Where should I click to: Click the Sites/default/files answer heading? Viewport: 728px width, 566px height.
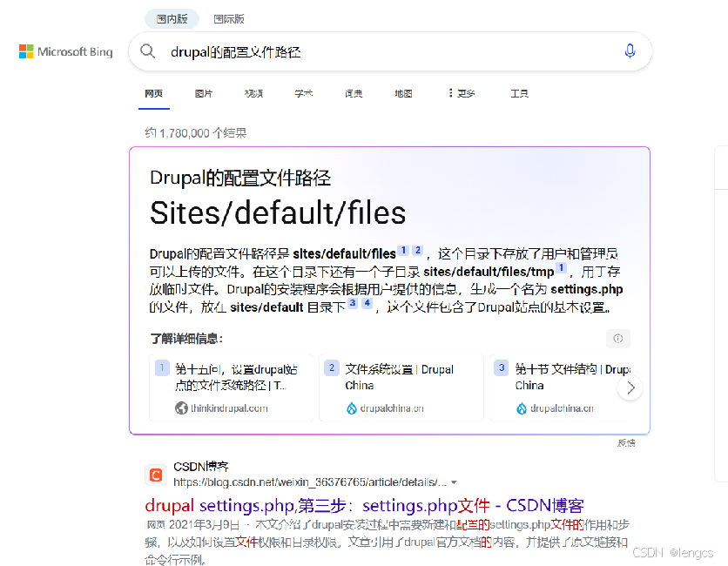tap(278, 213)
